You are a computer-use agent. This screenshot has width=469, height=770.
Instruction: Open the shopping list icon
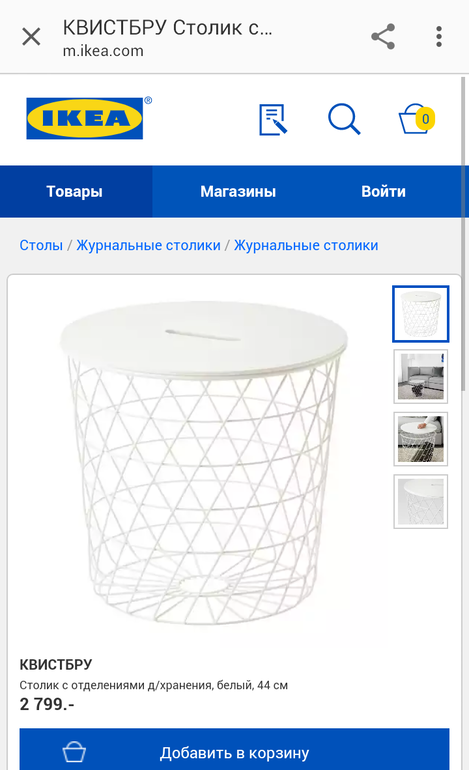pyautogui.click(x=273, y=119)
